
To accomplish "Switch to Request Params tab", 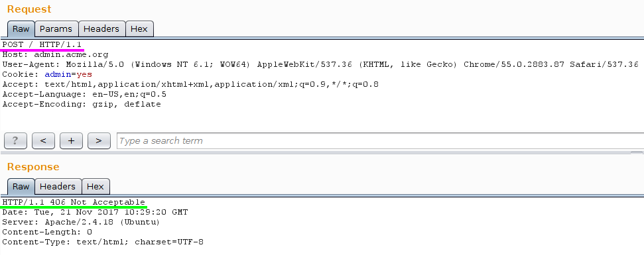I will click(x=56, y=29).
